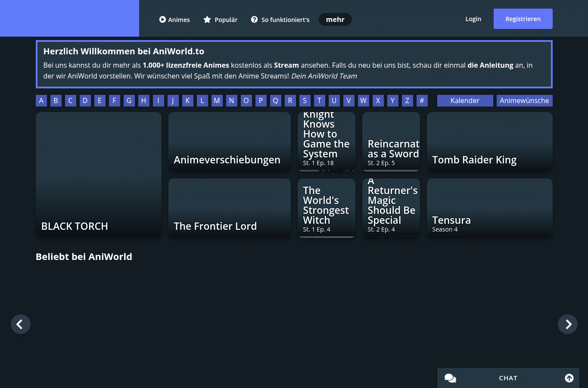
Task: Click the question mark icon in navigation
Action: click(x=254, y=19)
